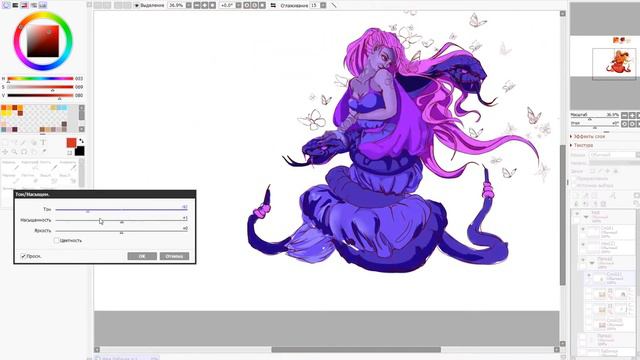This screenshot has width=640, height=360.
Task: Select the Text tool
Action: point(43,142)
